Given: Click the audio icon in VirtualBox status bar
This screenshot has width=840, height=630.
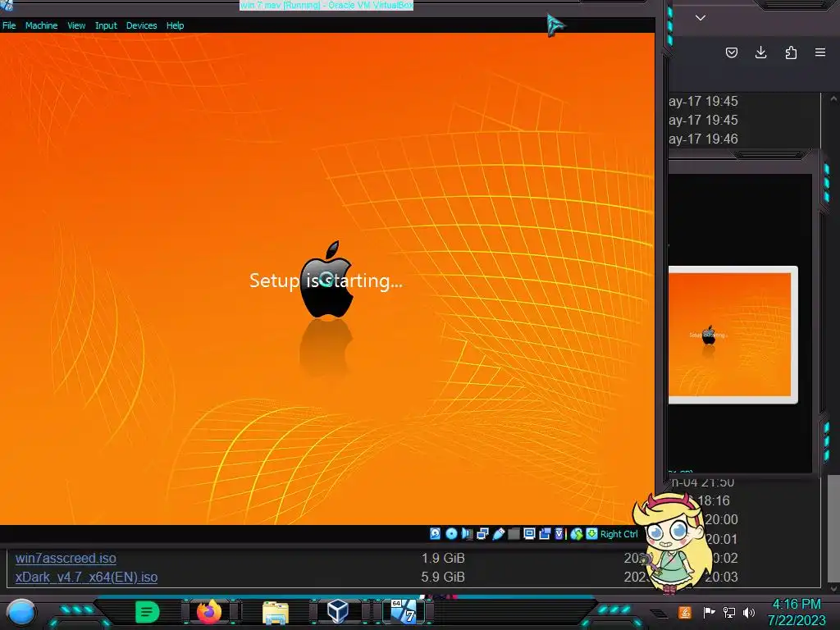Looking at the screenshot, I should tap(467, 533).
